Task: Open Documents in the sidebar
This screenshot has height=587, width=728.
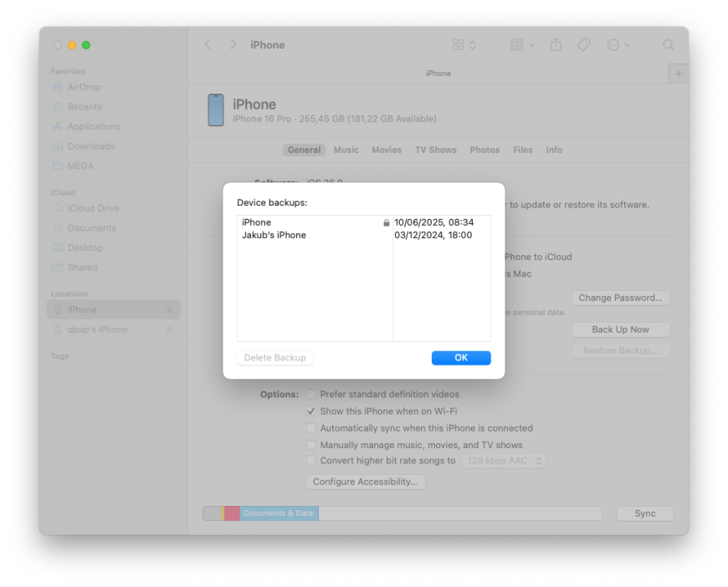Action: pos(85,227)
